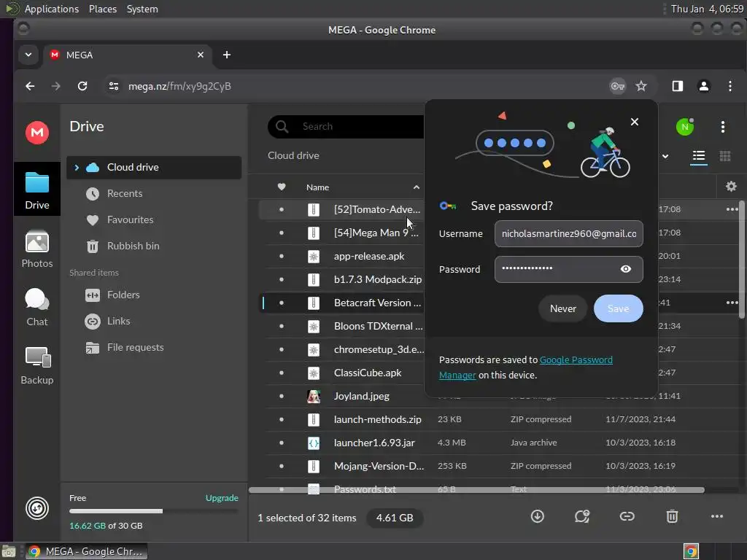747x560 pixels.
Task: Click the horizontal scrollbar of the file list
Action: 476,490
